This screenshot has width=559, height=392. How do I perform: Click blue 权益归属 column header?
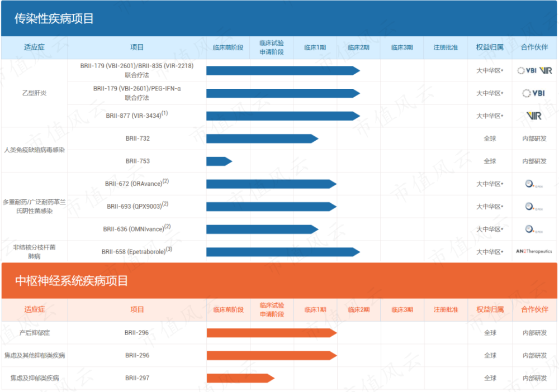490,47
